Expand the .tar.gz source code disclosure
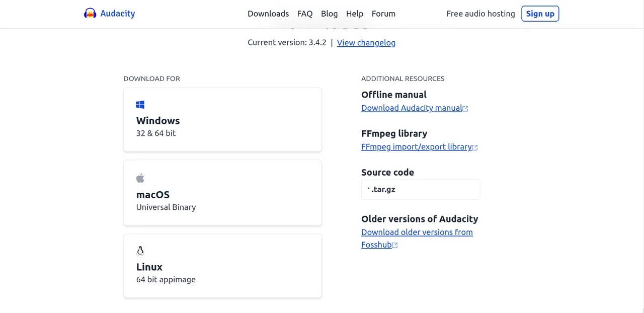 [421, 189]
